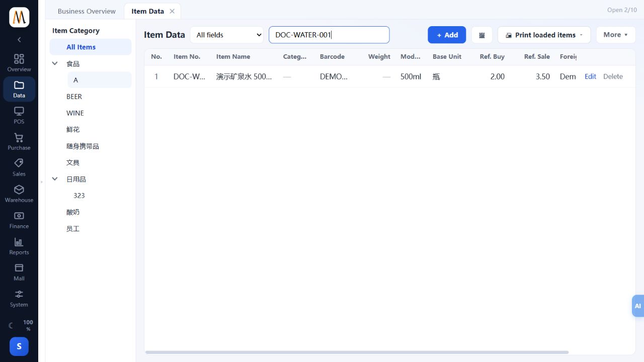644x362 pixels.
Task: Click the horizontal scrollbar of the table
Action: (357, 352)
